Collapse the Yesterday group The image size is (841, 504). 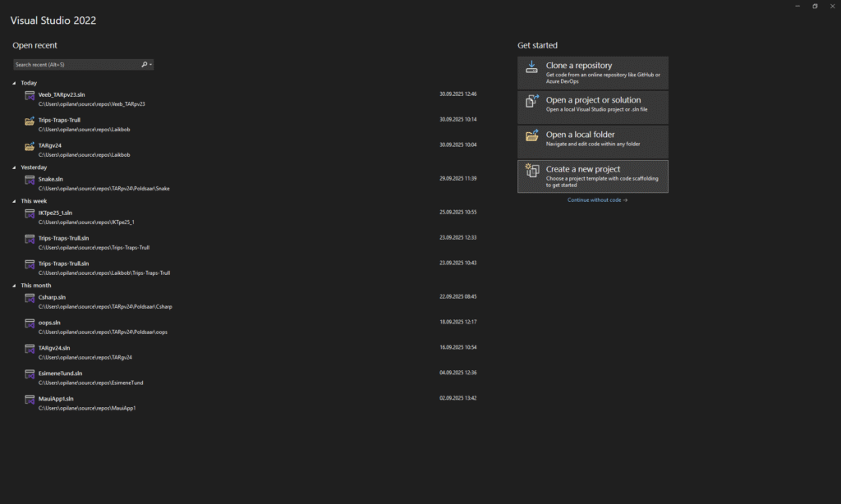click(14, 167)
